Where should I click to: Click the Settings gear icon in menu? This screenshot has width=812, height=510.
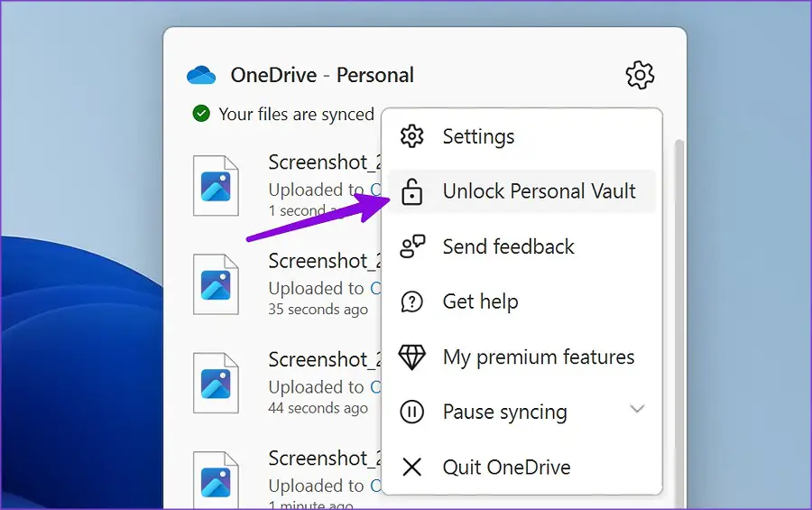pyautogui.click(x=411, y=136)
